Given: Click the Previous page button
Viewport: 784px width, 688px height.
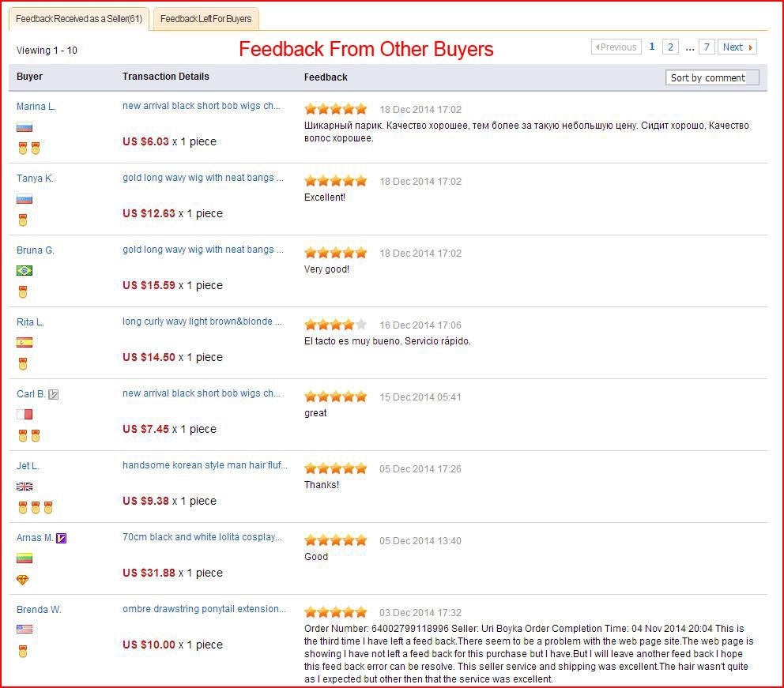Looking at the screenshot, I should pyautogui.click(x=616, y=47).
